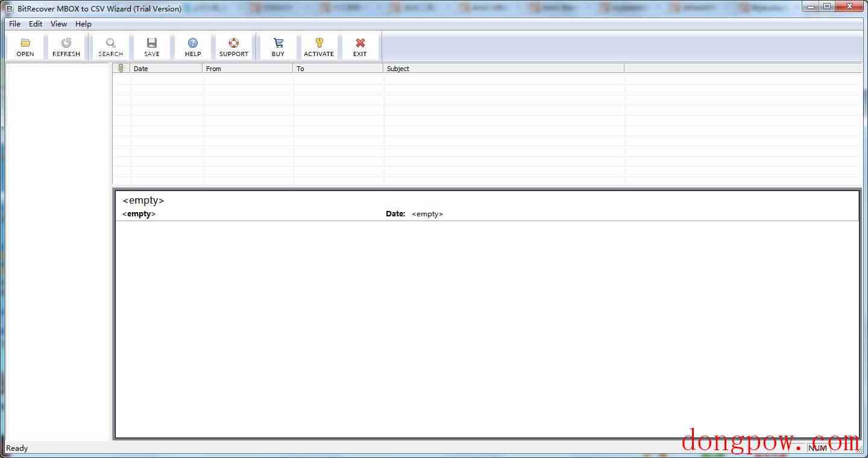The width and height of the screenshot is (868, 458).
Task: Click the large <empty> subject heading in preview
Action: (x=143, y=201)
